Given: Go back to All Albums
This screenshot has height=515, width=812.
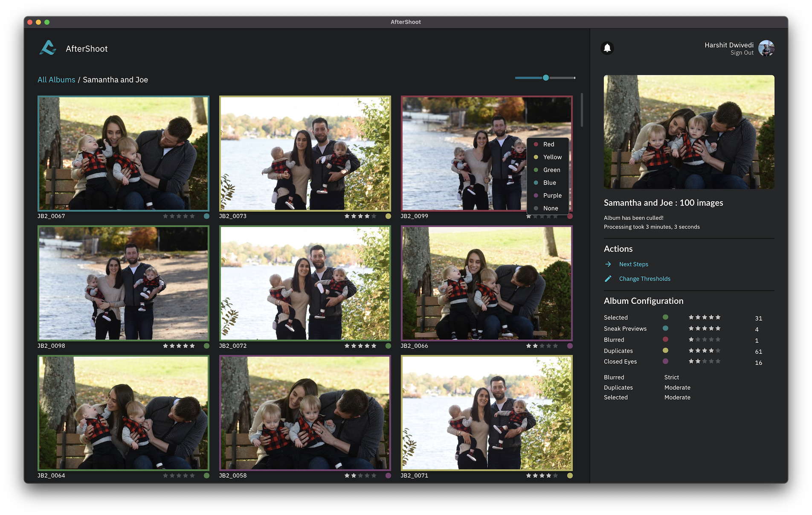Looking at the screenshot, I should pos(56,80).
